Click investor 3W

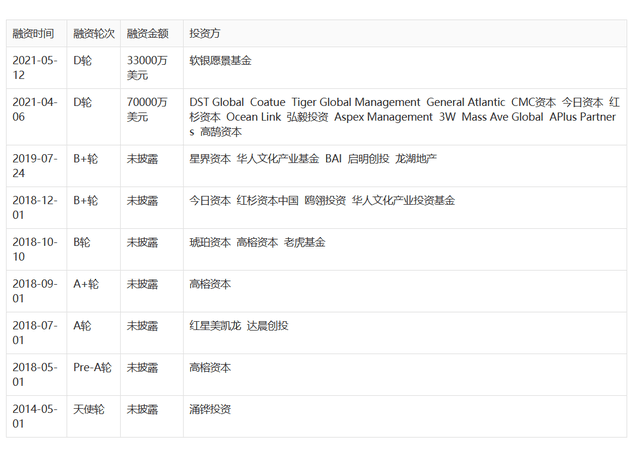pyautogui.click(x=447, y=117)
